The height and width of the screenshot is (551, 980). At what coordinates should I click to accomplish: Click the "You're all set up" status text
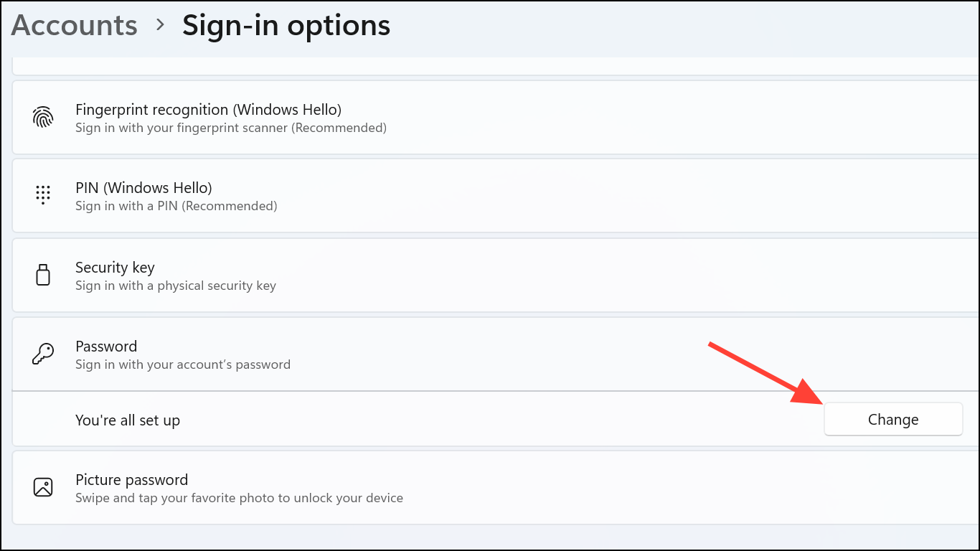128,420
